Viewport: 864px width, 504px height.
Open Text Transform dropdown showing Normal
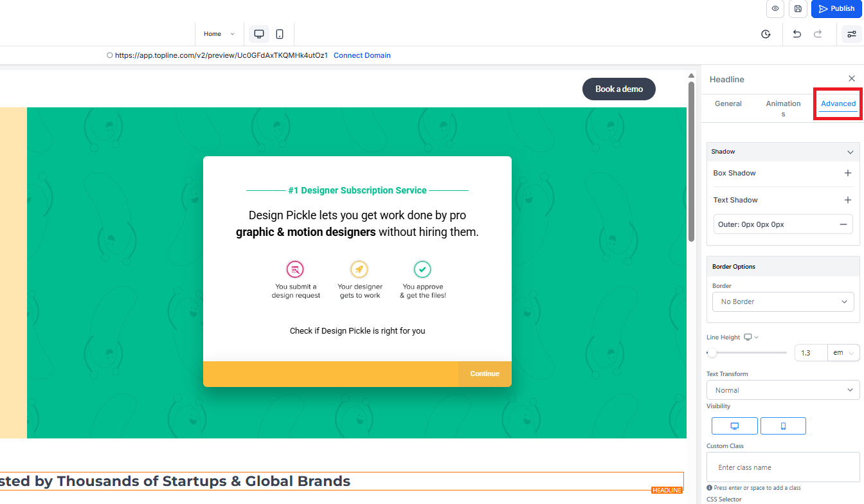pyautogui.click(x=783, y=390)
